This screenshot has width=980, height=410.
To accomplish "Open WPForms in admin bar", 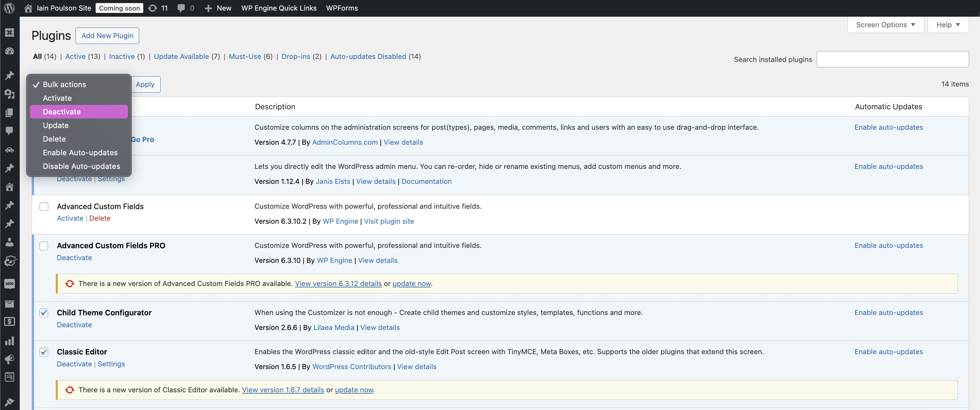I will (342, 8).
